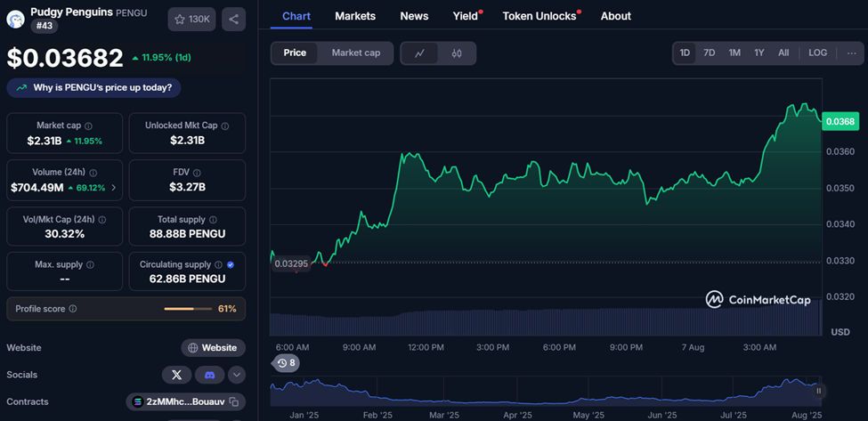Toggle chart to Market cap view

(356, 53)
